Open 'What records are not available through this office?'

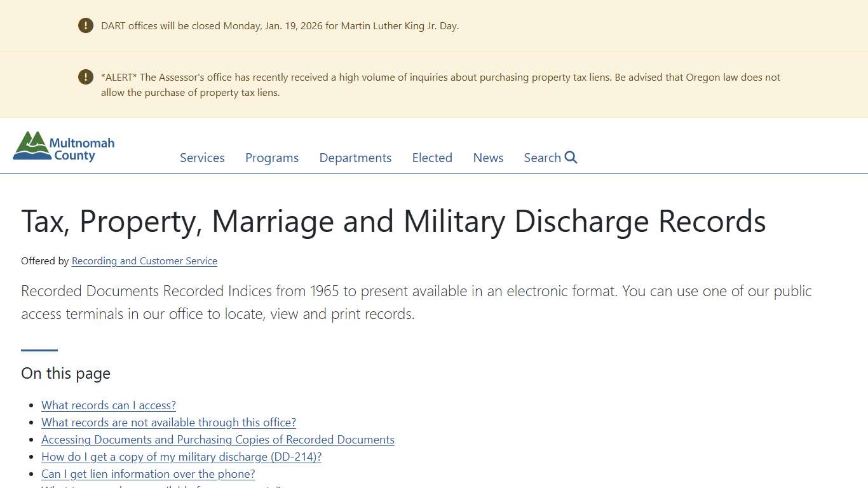point(168,422)
